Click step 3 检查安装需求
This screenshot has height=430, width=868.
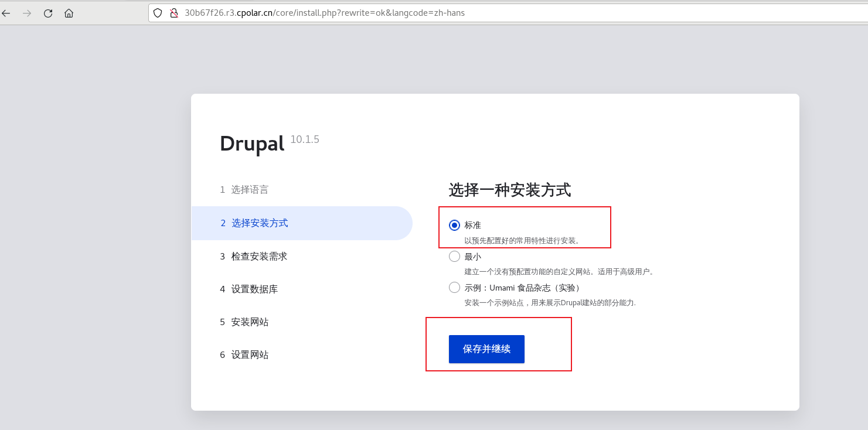[253, 256]
